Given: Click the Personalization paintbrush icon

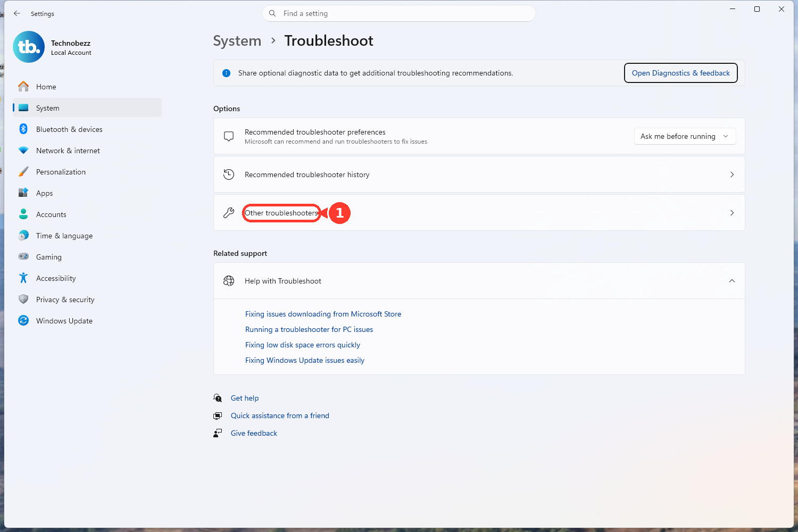Looking at the screenshot, I should click(x=23, y=171).
